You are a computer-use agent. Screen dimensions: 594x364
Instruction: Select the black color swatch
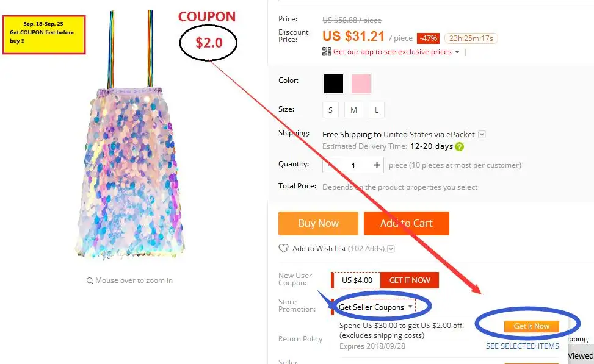[333, 84]
